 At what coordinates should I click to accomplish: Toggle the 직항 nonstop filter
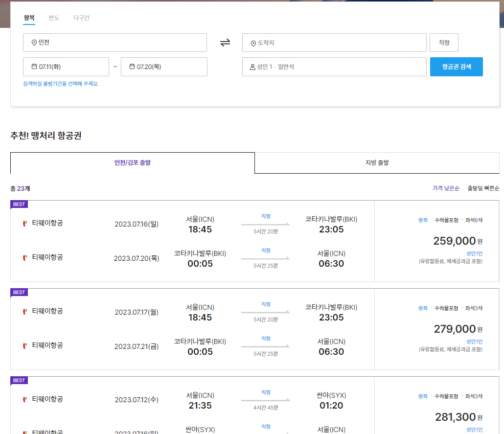[443, 43]
